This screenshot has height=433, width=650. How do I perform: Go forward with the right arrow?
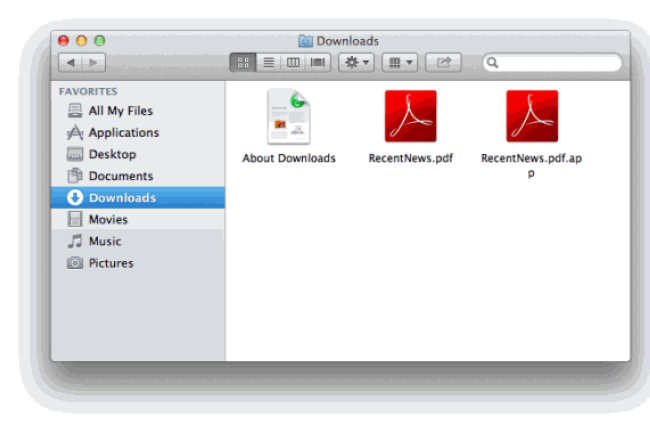click(x=94, y=63)
